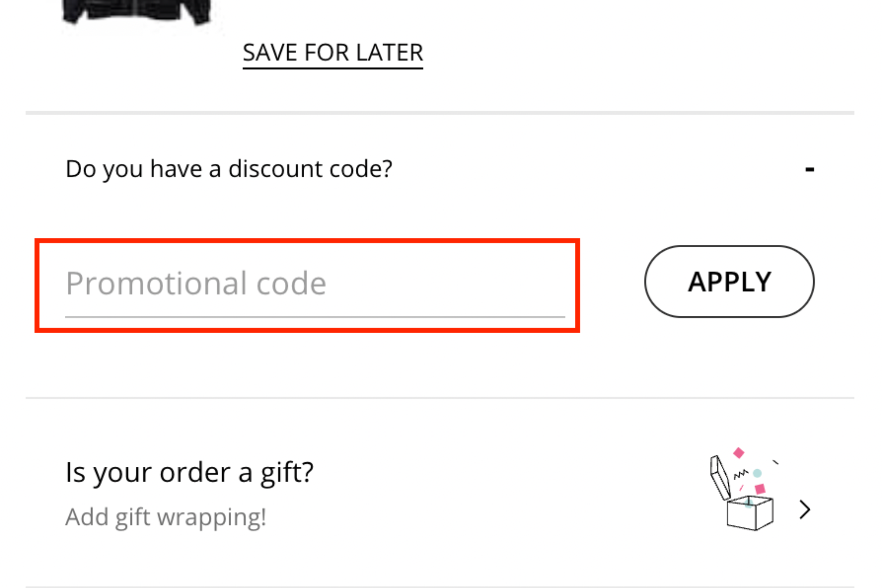Open gift options via right chevron arrow
Screen dimensions: 882x588
(805, 510)
